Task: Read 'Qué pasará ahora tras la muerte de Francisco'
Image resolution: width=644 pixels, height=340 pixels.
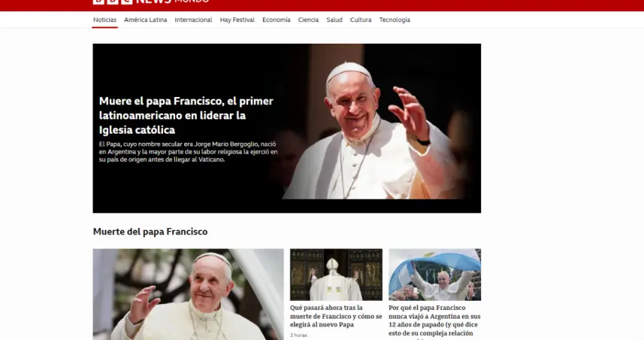Action: (336, 317)
